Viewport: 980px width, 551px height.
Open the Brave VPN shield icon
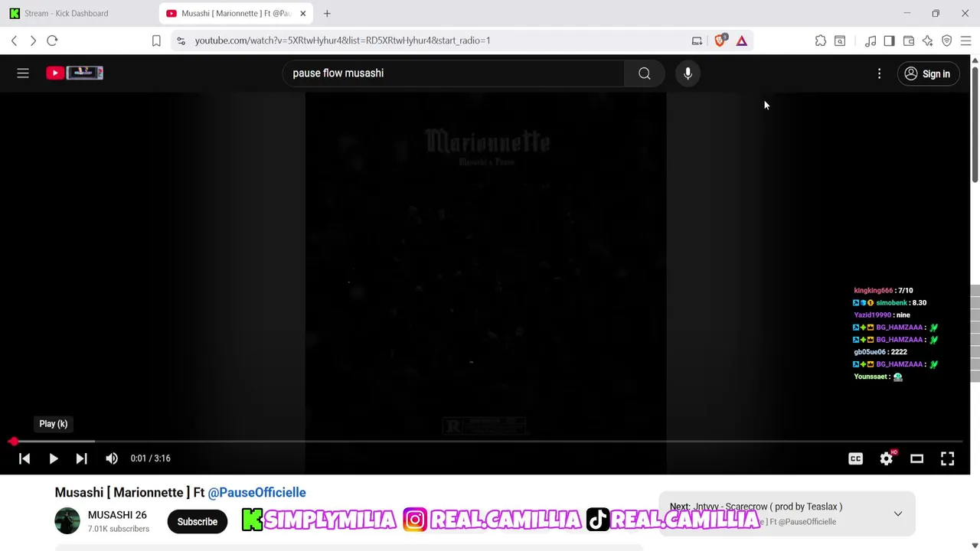[947, 41]
